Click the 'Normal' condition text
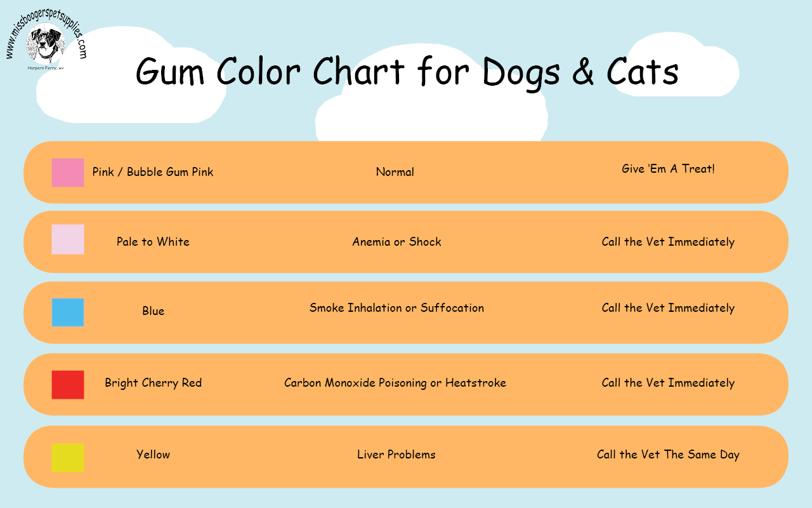 point(395,172)
